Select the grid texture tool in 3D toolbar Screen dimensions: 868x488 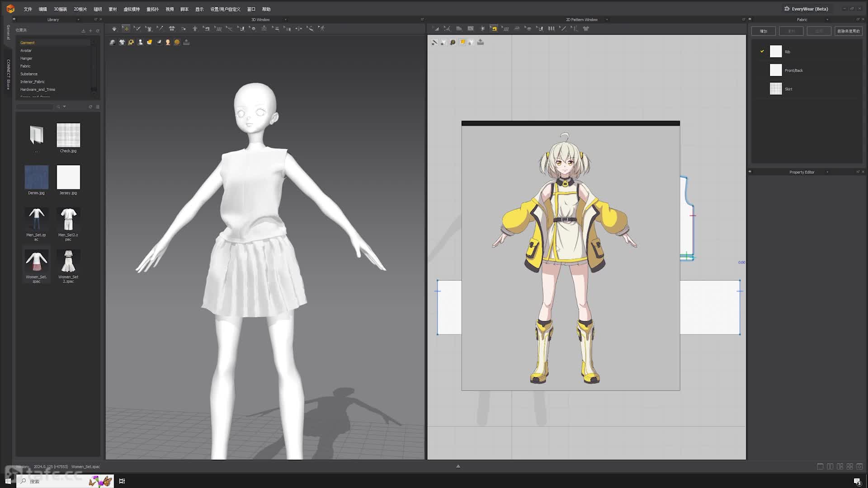click(x=218, y=28)
